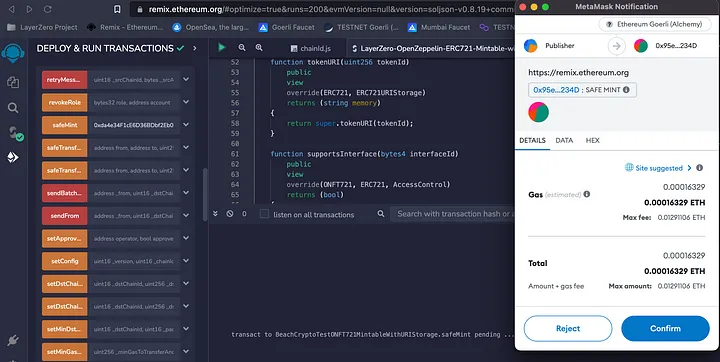
Task: Switch to the DATA tab in MetaMask
Action: click(564, 141)
